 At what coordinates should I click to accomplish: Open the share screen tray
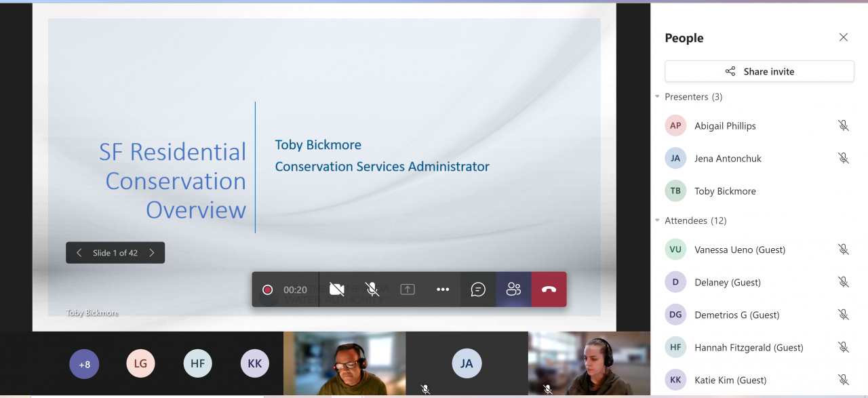[408, 290]
